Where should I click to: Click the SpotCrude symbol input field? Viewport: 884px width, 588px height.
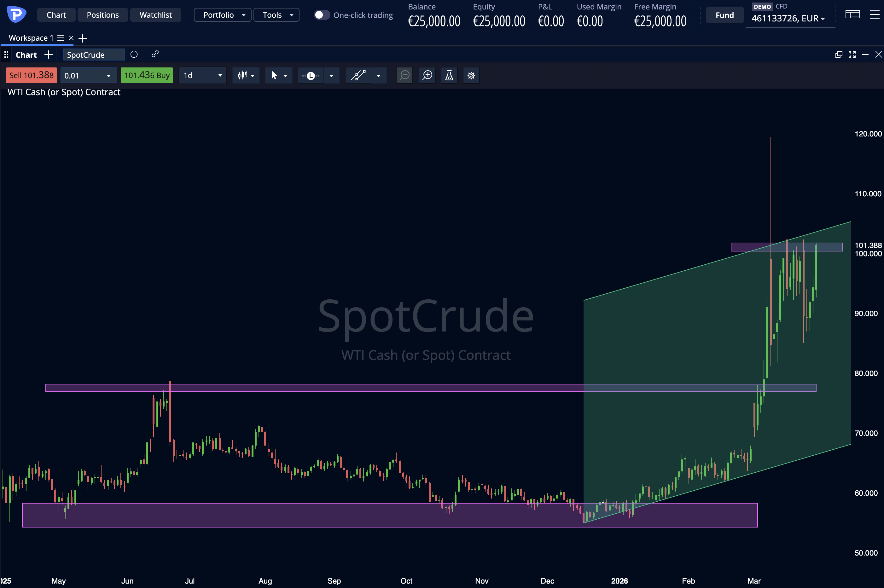94,55
